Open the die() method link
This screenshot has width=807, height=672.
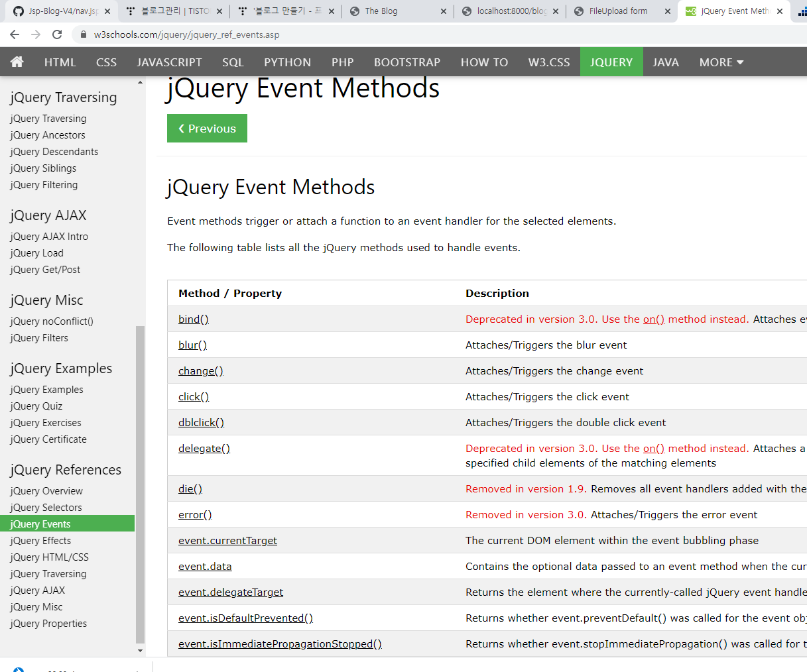tap(190, 488)
